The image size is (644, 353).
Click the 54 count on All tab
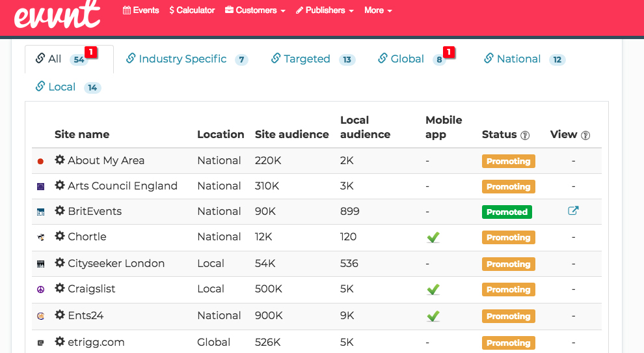click(79, 60)
